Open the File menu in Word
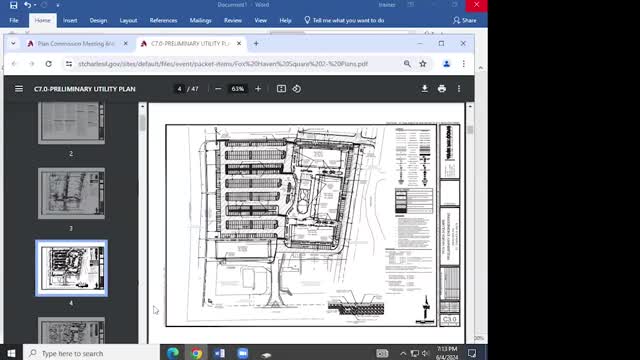This screenshot has width=640, height=360. pyautogui.click(x=14, y=20)
